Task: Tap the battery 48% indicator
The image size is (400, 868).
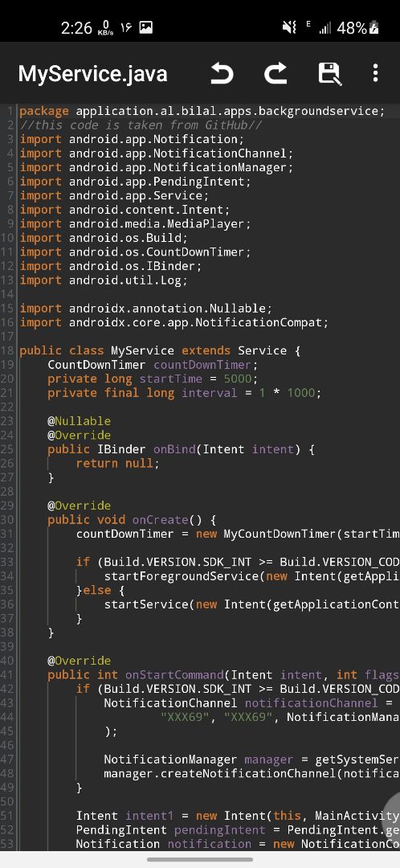Action: tap(357, 27)
